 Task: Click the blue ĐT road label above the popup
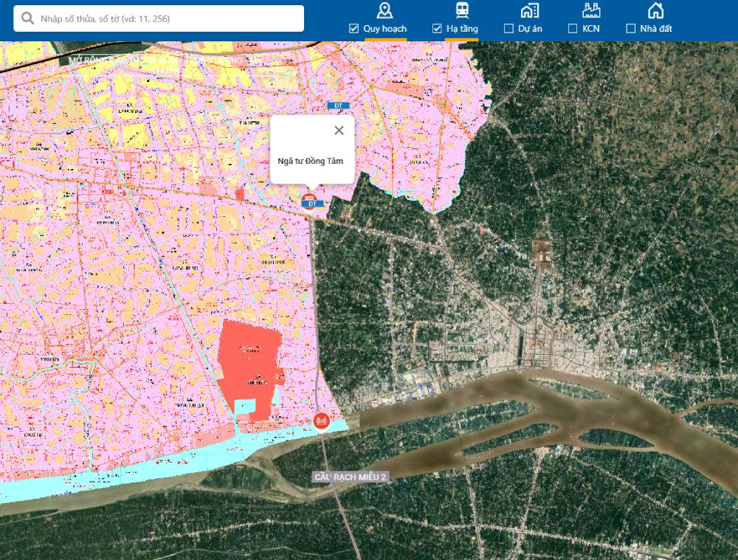pos(339,106)
